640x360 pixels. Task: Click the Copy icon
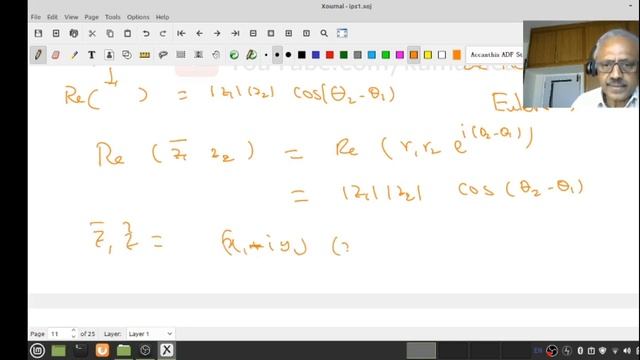pyautogui.click(x=110, y=33)
